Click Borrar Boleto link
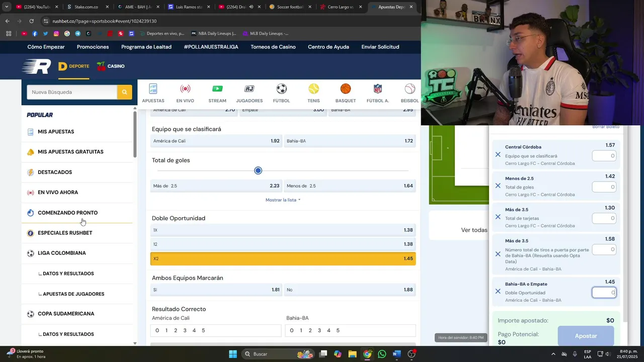Screen dimensions: 644x362 pyautogui.click(x=606, y=127)
